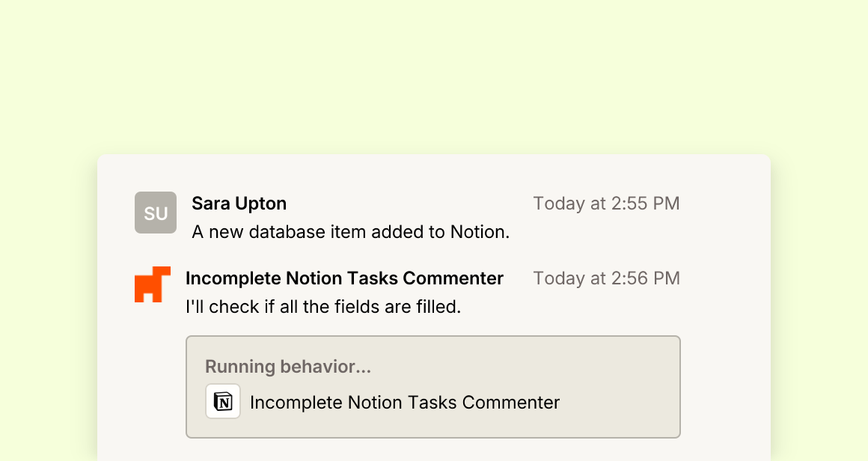The height and width of the screenshot is (461, 868).
Task: Click the Today at 2:56 PM timestamp
Action: (x=606, y=278)
